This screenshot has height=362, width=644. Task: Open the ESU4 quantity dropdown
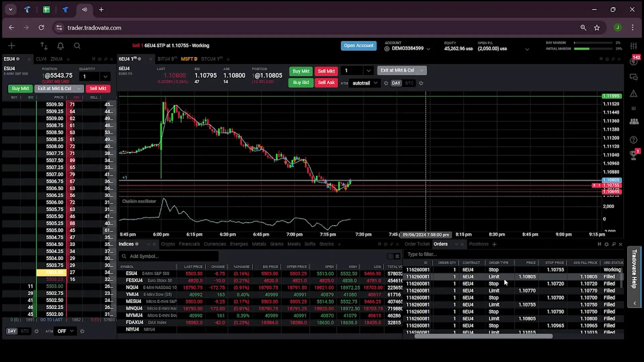point(105,76)
